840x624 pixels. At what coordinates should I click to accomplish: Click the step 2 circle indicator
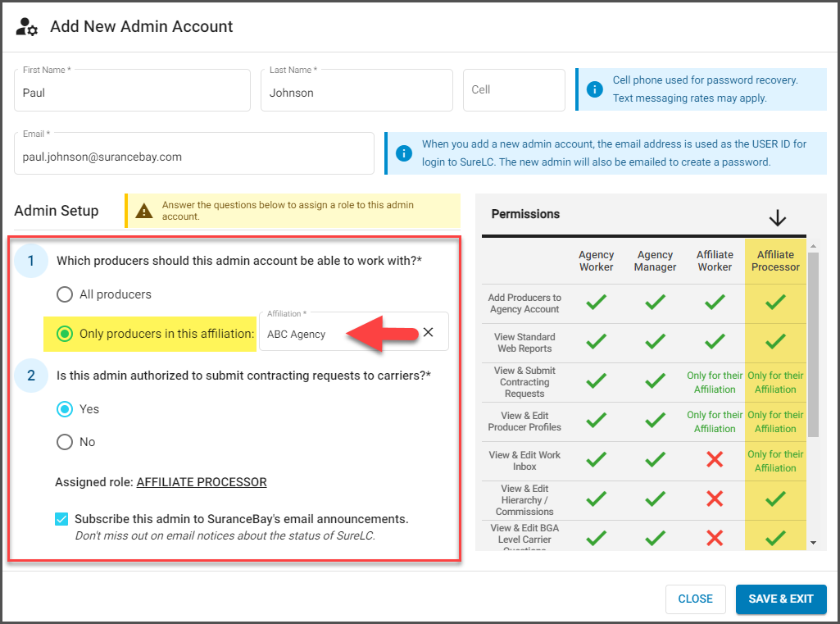coord(30,376)
